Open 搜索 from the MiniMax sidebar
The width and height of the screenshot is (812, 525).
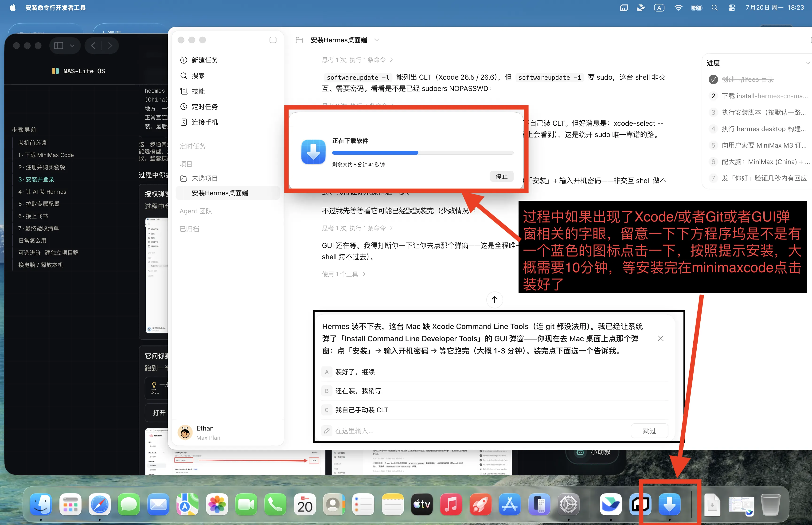point(198,76)
